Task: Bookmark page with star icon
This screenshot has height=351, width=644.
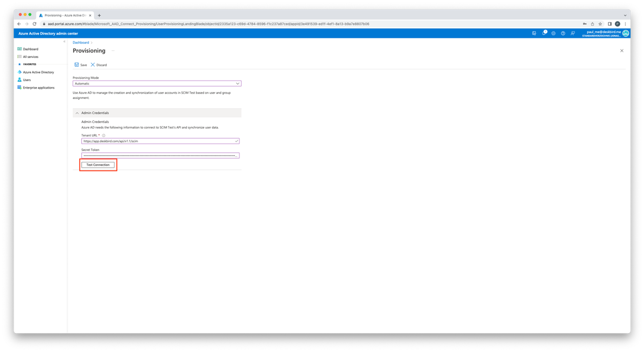Action: (600, 24)
